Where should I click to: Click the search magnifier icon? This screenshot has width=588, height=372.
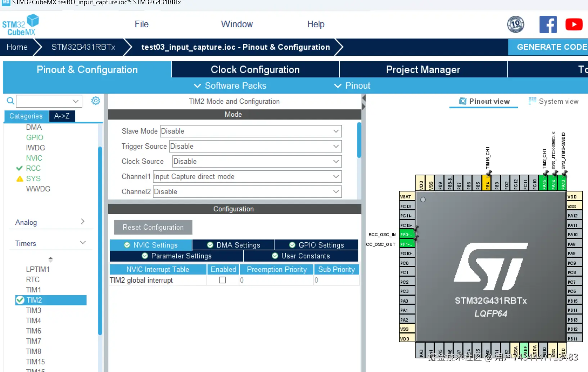pyautogui.click(x=10, y=101)
